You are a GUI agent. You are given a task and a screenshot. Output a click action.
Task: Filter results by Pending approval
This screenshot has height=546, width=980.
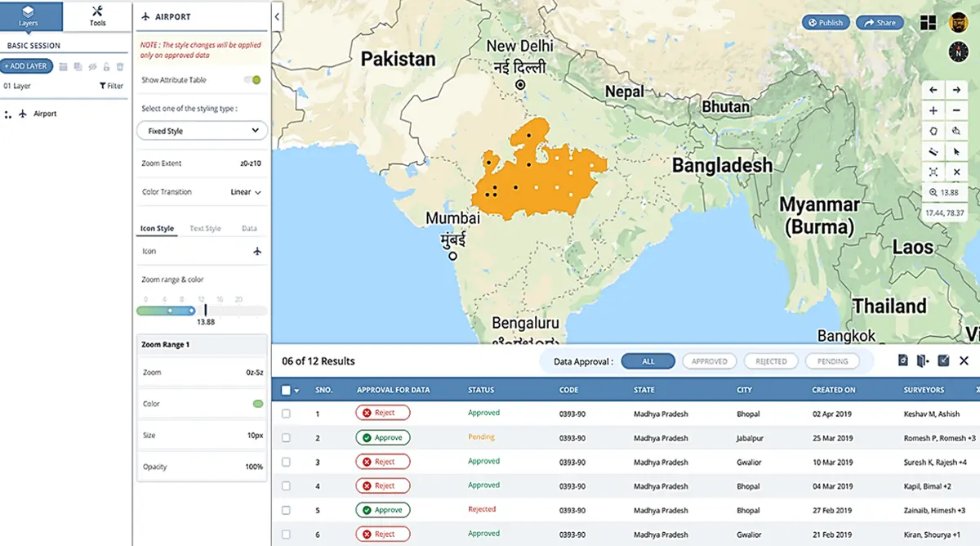click(832, 361)
